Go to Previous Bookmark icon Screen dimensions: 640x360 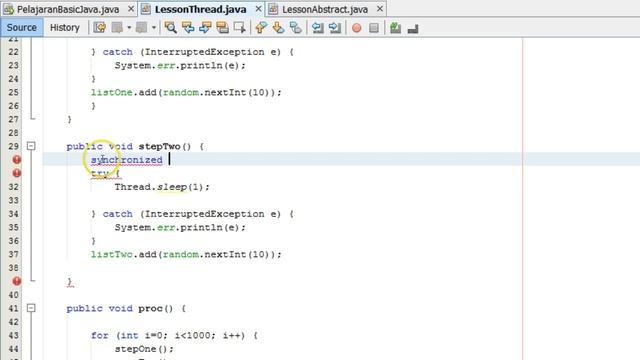point(261,28)
